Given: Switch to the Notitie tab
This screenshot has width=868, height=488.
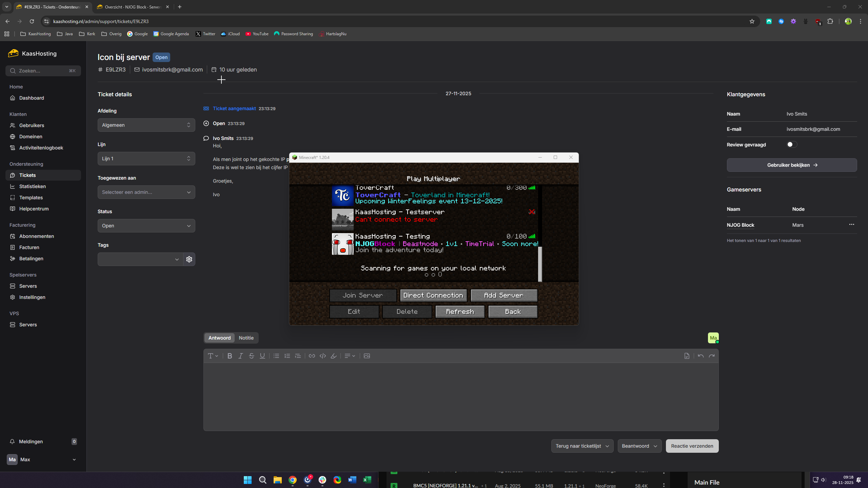Looking at the screenshot, I should (x=246, y=338).
